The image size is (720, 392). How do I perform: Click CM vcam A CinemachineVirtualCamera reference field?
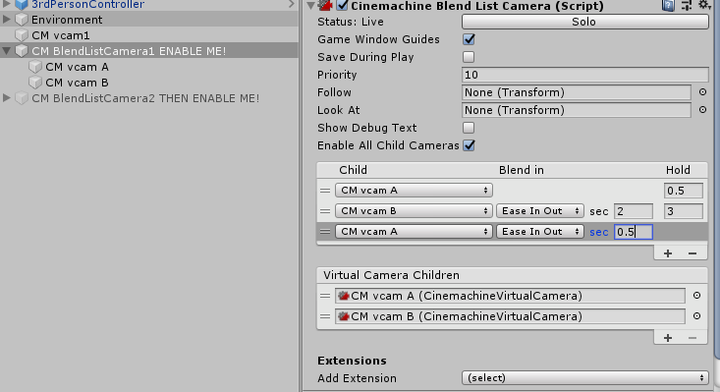[x=510, y=296]
